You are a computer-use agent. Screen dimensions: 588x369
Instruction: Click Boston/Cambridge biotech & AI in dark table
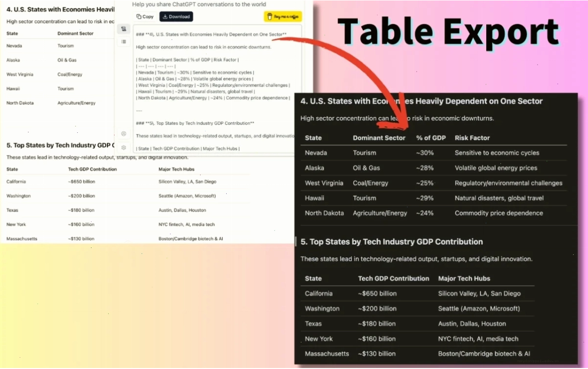484,354
